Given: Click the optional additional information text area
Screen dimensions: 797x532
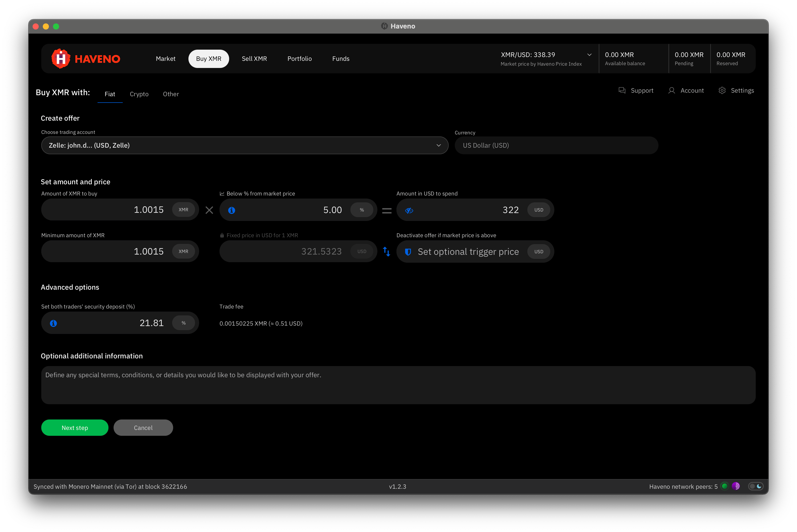Looking at the screenshot, I should coord(398,385).
